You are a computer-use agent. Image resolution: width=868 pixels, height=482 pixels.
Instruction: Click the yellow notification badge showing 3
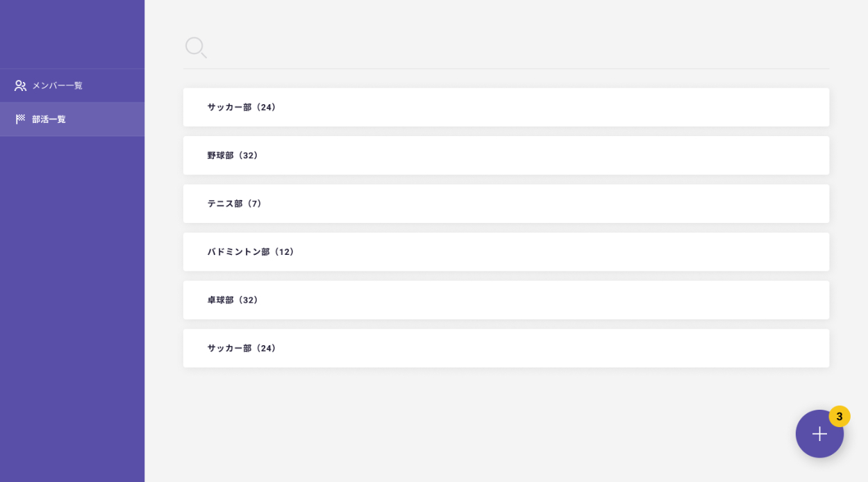tap(839, 416)
